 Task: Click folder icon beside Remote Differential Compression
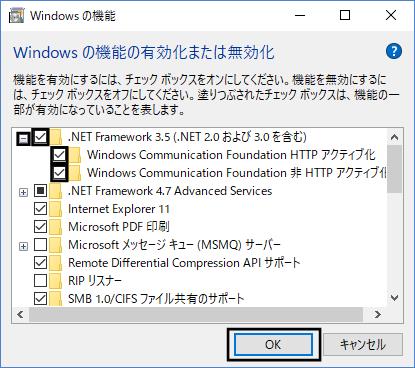click(56, 263)
